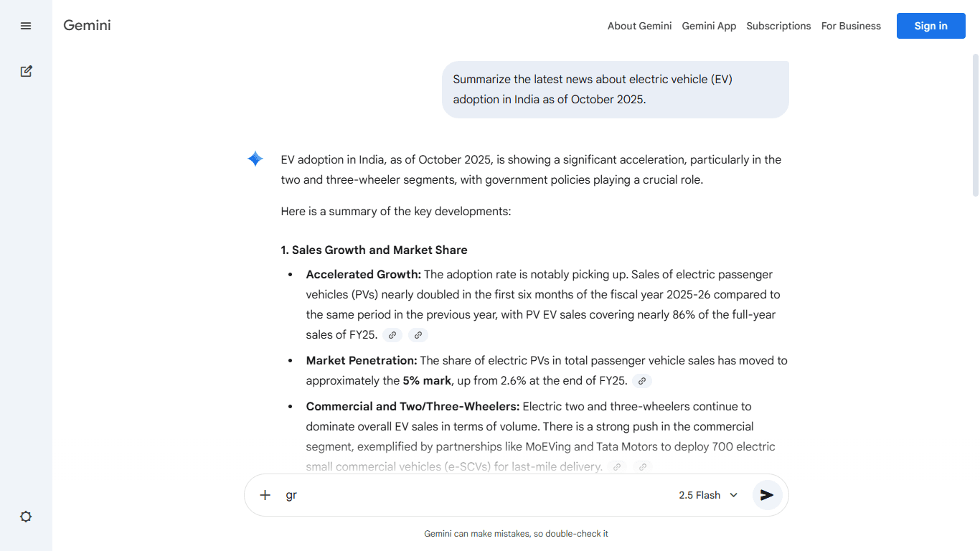Image resolution: width=980 pixels, height=551 pixels.
Task: Open second source link after "sales of FY25"
Action: pos(418,335)
